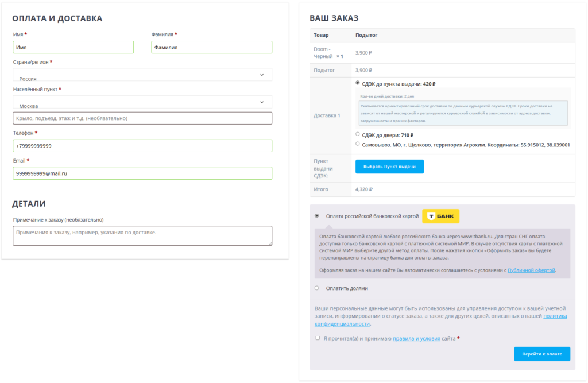Select SDEK door delivery for 710 ₽

point(358,135)
